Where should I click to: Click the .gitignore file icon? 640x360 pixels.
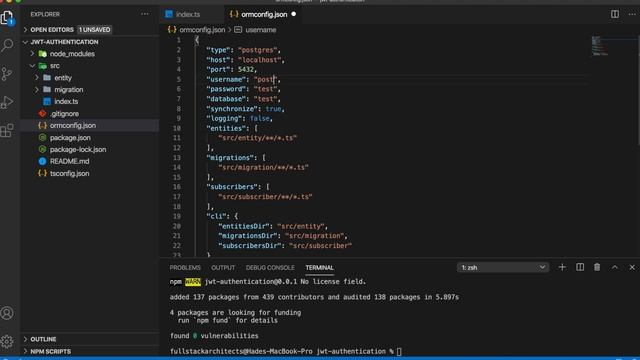[42, 113]
